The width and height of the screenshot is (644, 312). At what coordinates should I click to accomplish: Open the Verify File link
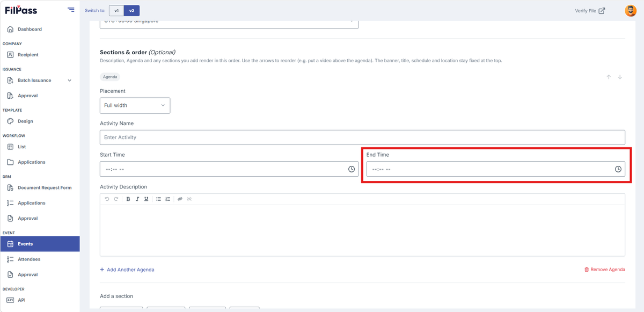point(590,11)
